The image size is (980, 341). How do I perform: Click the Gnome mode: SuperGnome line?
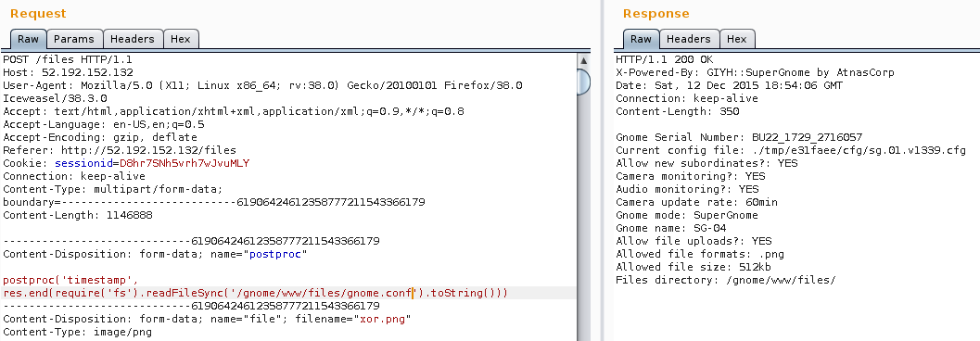coord(687,215)
